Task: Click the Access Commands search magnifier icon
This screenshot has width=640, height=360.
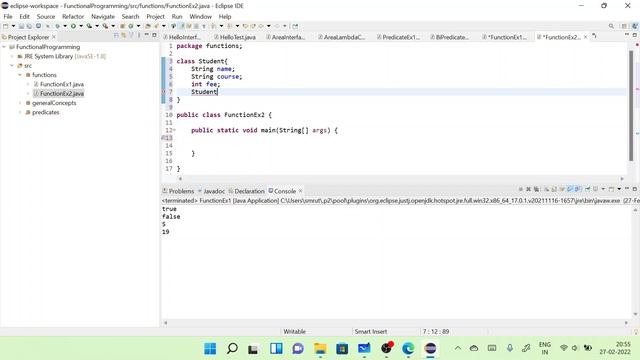Action: [x=611, y=26]
